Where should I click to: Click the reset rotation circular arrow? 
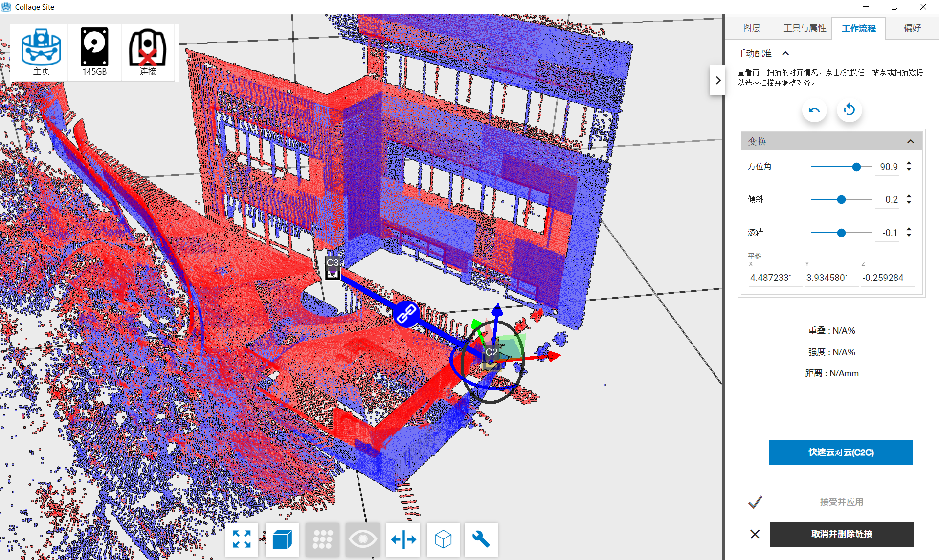tap(849, 110)
